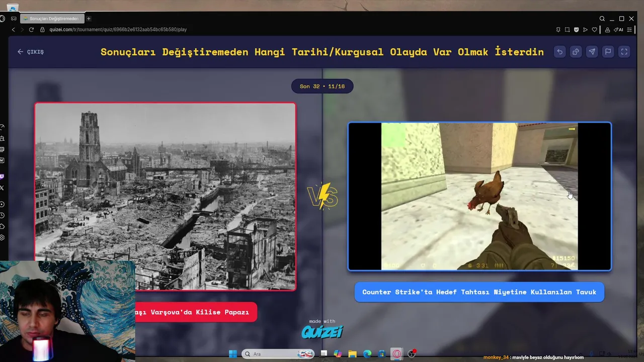Click the site lock security icon
This screenshot has height=362, width=644.
click(42, 30)
